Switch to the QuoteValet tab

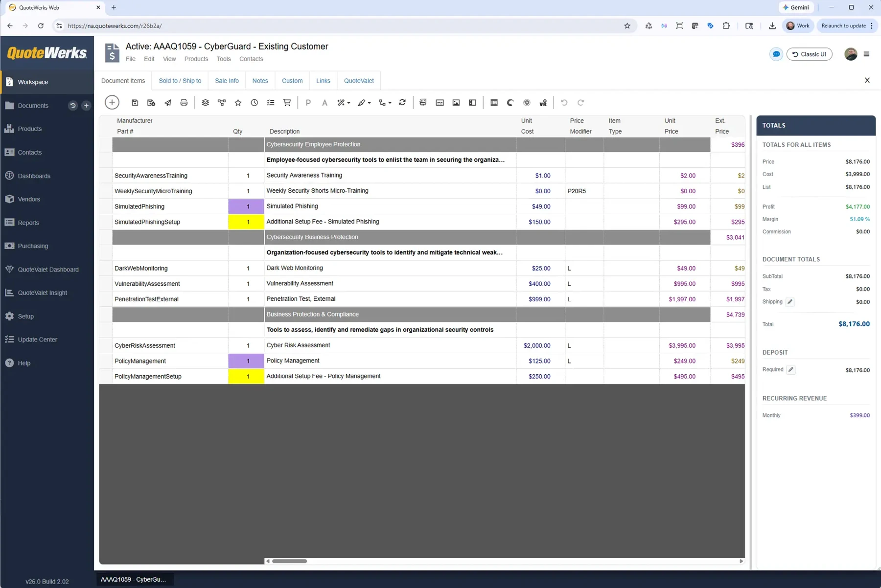[359, 81]
